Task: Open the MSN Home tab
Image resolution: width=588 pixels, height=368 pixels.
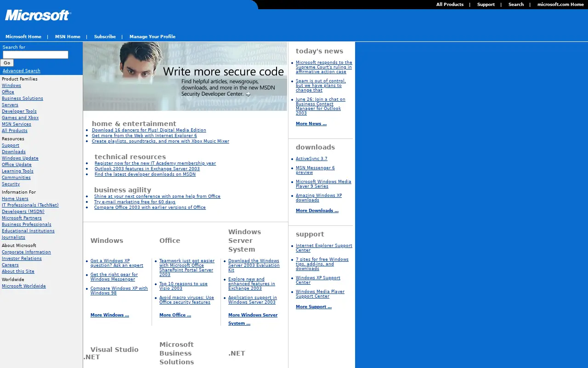Action: [68, 37]
